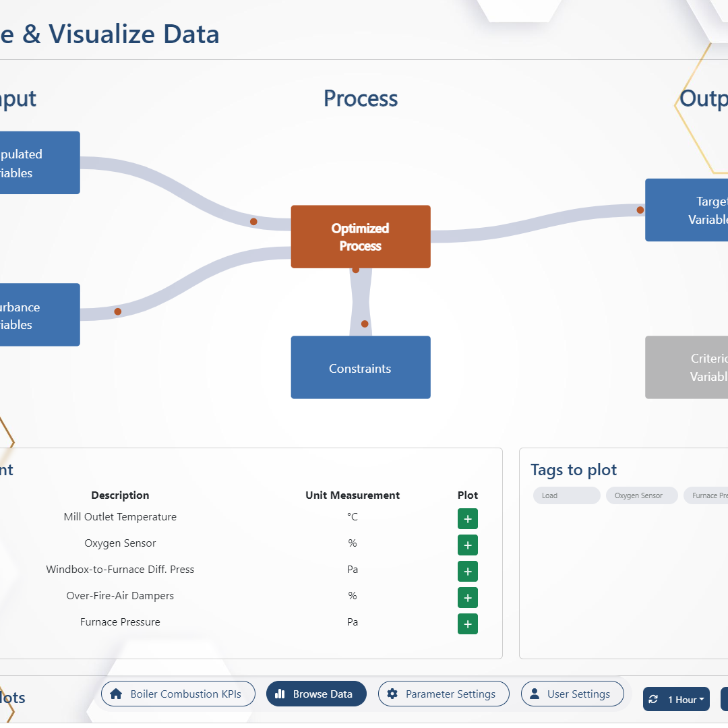
Task: Click plus icon for Over-Fire-Air Dampers
Action: (467, 597)
